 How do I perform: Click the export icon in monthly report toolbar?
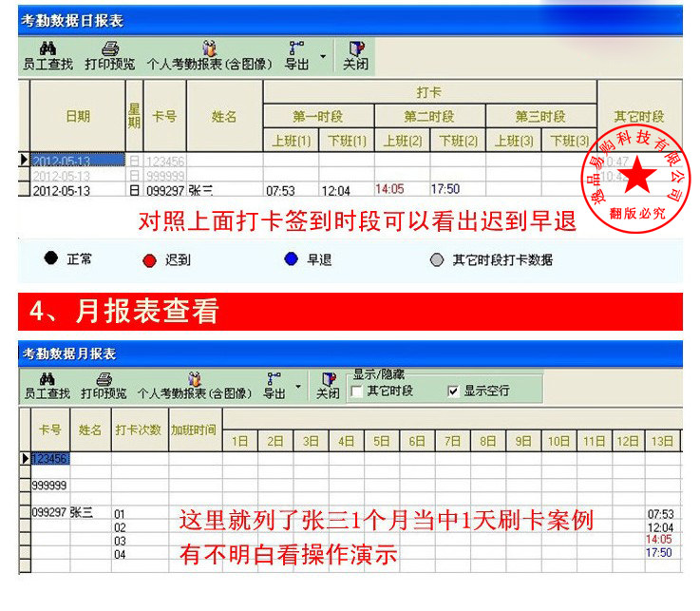[x=274, y=386]
